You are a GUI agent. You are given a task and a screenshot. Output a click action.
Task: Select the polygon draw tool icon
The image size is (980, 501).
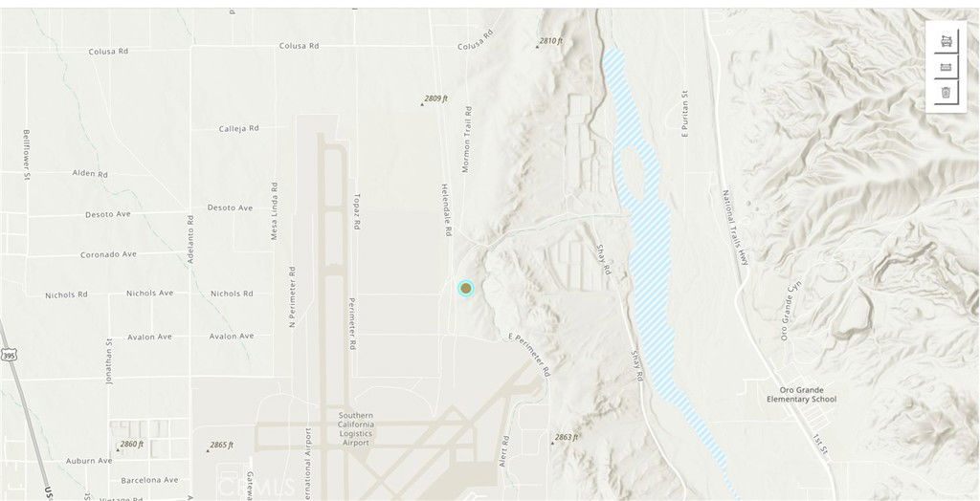(x=946, y=42)
